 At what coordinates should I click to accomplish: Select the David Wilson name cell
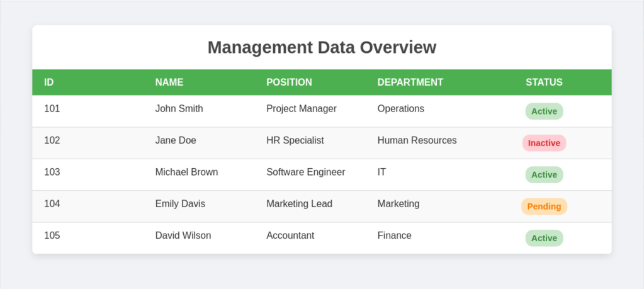183,235
